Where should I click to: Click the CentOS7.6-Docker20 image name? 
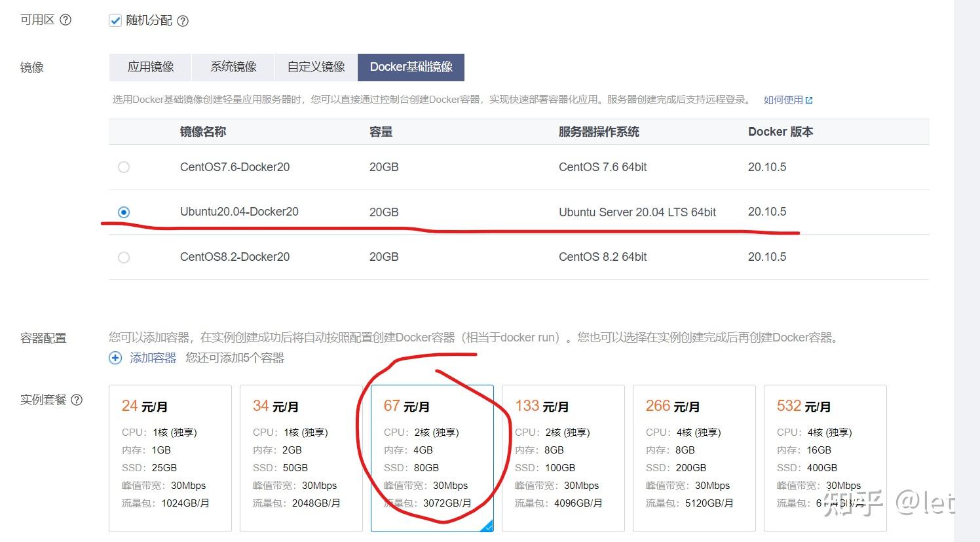pyautogui.click(x=235, y=167)
